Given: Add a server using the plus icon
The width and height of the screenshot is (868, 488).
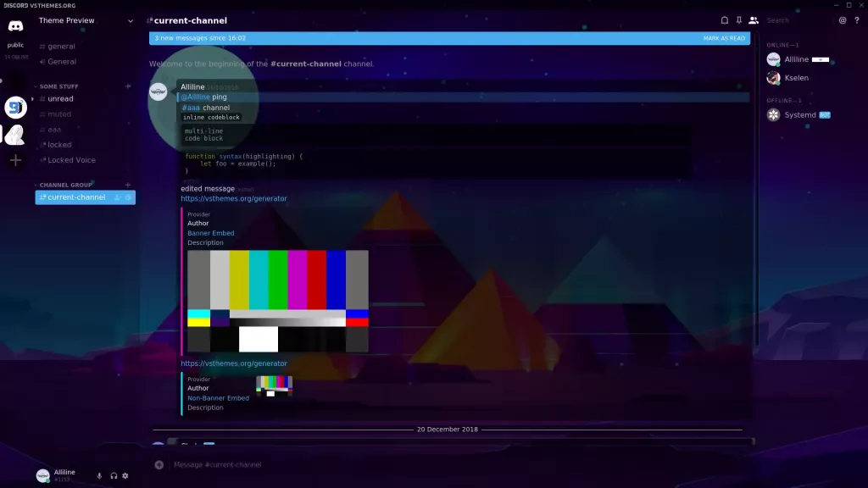Looking at the screenshot, I should pyautogui.click(x=14, y=159).
